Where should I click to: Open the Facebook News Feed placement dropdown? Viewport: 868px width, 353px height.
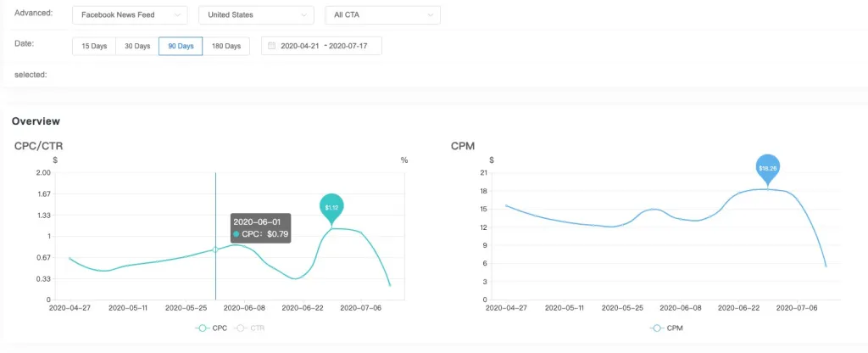[x=130, y=15]
